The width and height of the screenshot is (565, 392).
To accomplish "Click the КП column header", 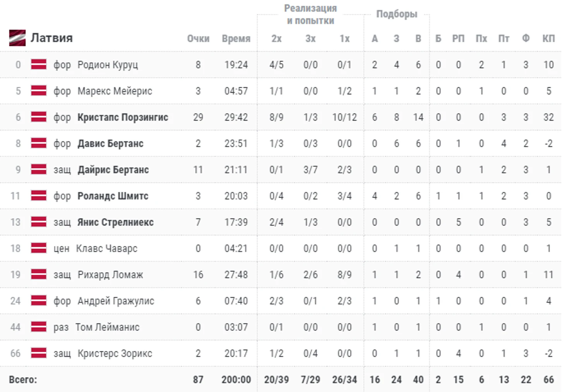I will point(548,39).
